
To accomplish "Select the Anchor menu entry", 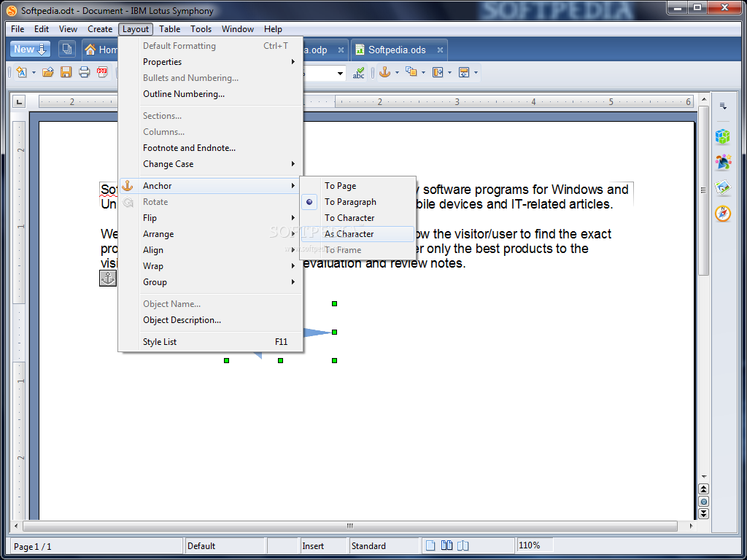I will [x=211, y=186].
